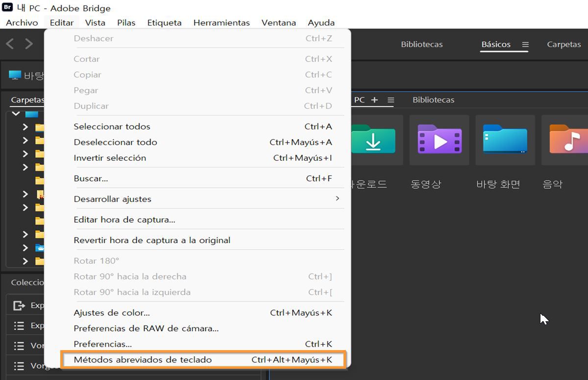Image resolution: width=588 pixels, height=380 pixels.
Task: Click the 음악 folder label
Action: point(552,185)
